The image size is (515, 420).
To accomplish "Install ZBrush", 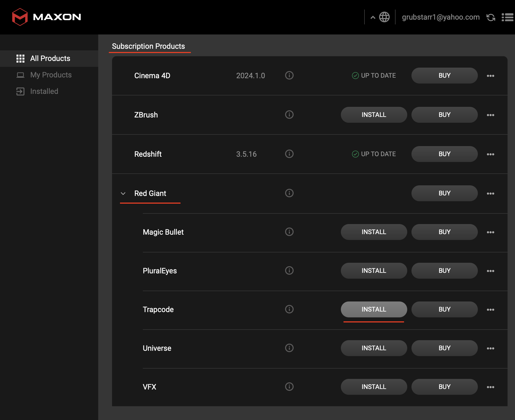I will (374, 115).
